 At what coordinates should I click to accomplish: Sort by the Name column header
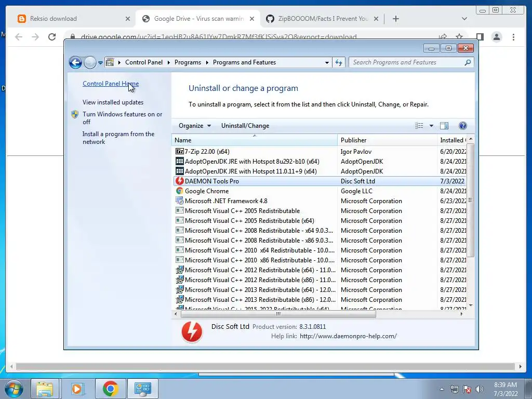[255, 140]
